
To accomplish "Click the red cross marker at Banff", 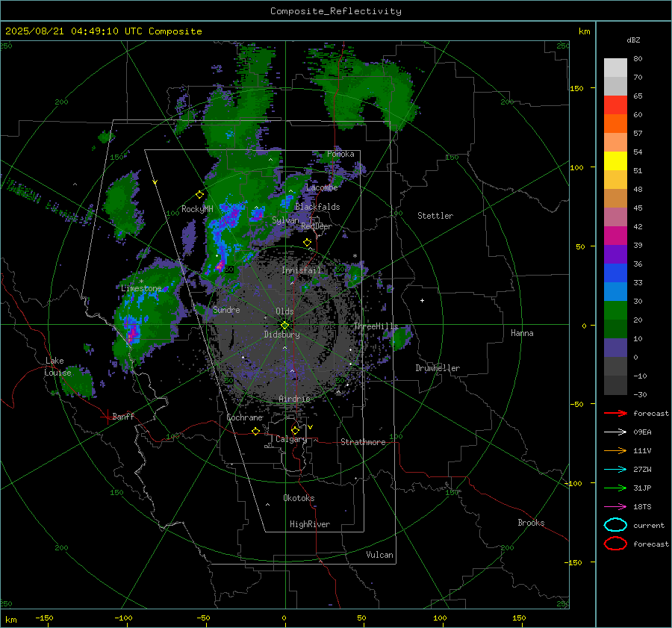I will click(x=106, y=417).
